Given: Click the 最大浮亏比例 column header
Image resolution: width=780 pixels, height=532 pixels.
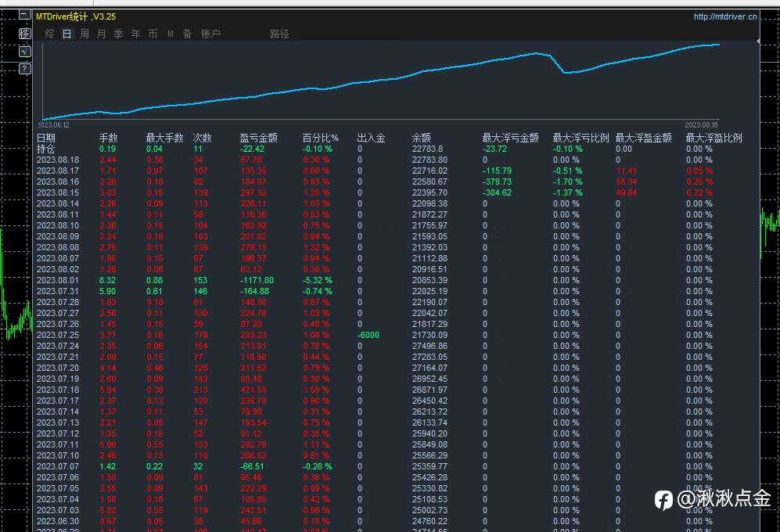Looking at the screenshot, I should (581, 138).
